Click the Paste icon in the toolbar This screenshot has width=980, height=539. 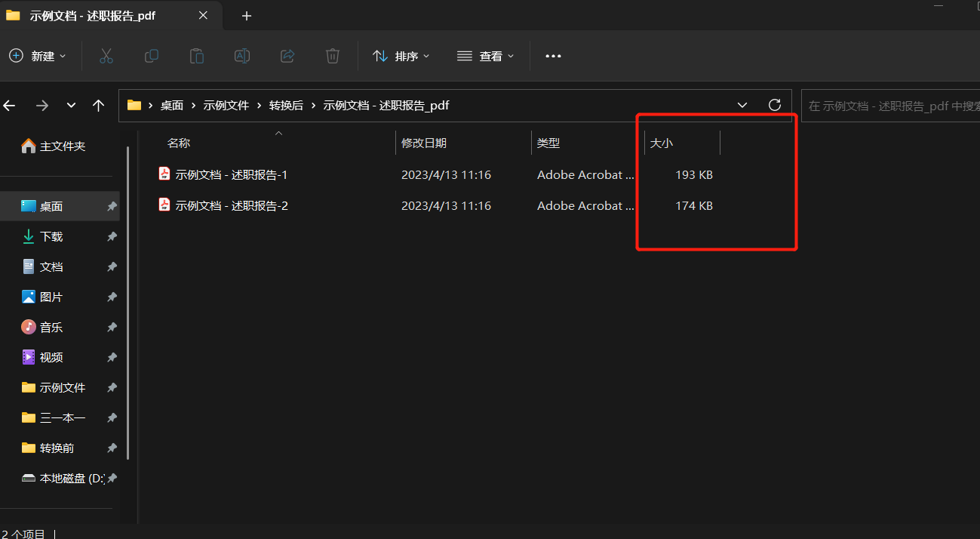point(196,56)
